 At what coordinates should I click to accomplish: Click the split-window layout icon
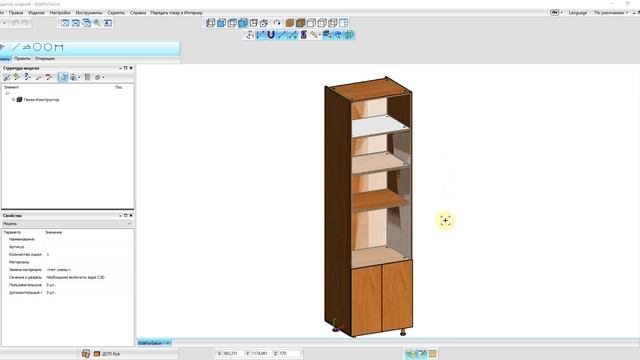pyautogui.click(x=344, y=23)
